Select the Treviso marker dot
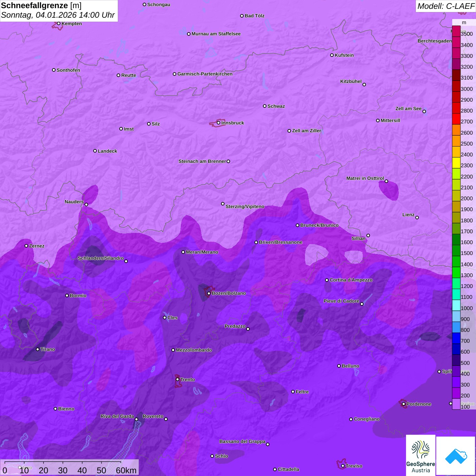This screenshot has width=476, height=476. pos(343,466)
